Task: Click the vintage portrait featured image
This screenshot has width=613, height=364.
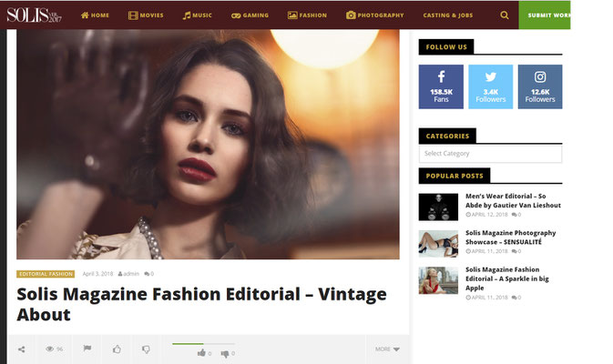Action: coord(208,144)
